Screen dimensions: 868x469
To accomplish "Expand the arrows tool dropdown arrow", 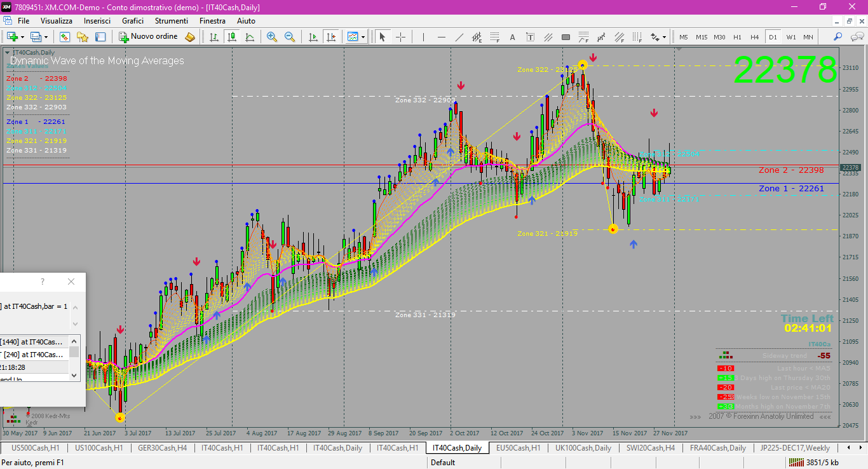I will 664,37.
